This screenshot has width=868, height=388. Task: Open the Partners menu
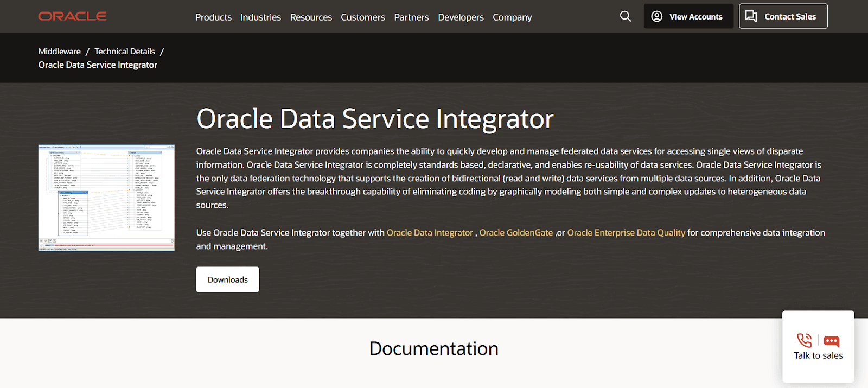point(411,17)
